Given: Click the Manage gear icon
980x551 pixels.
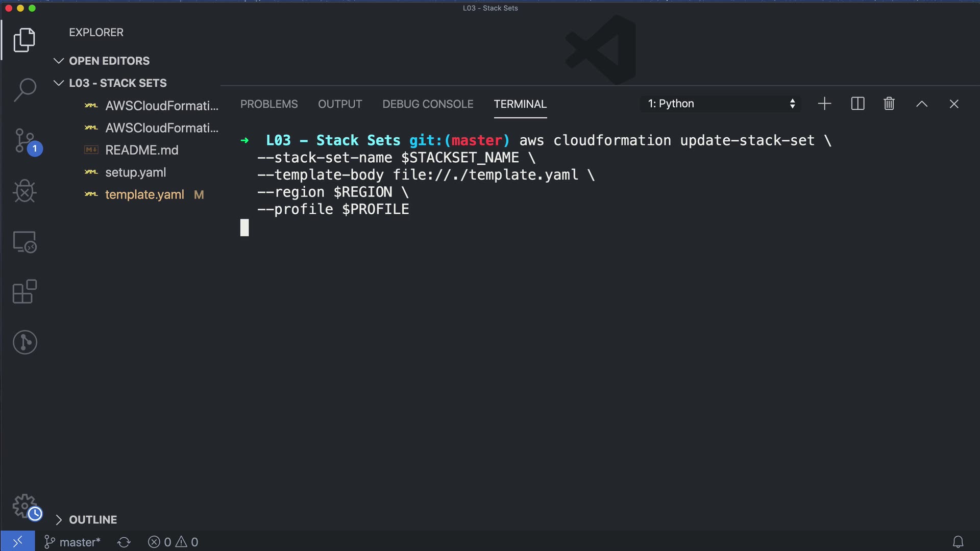Looking at the screenshot, I should pyautogui.click(x=24, y=506).
